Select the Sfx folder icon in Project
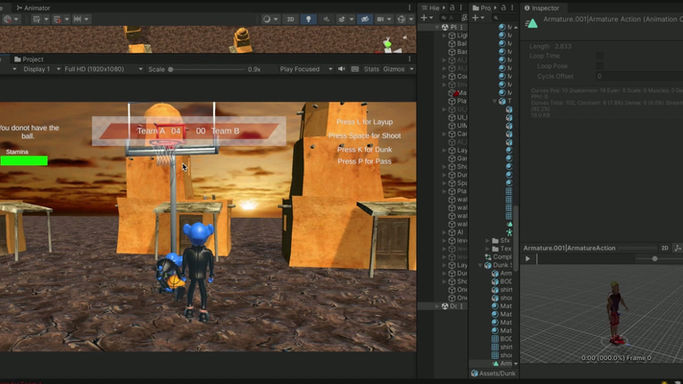Viewport: 683px width, 384px height. click(x=495, y=240)
